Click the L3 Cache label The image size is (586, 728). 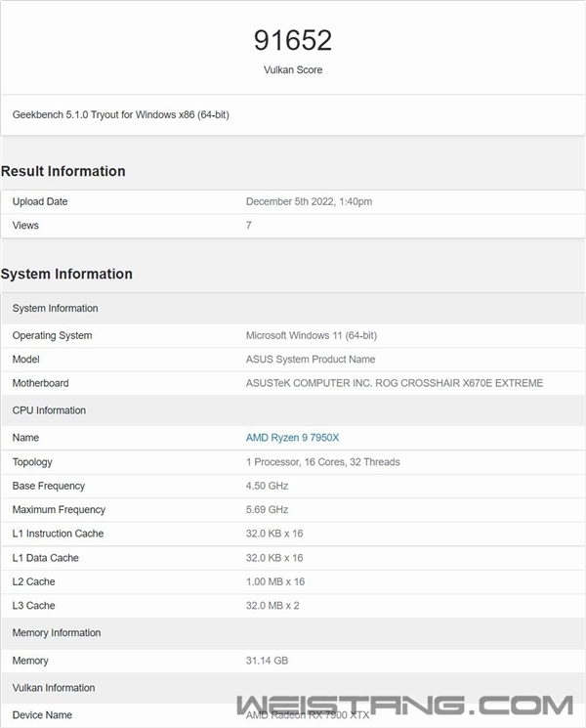[x=34, y=606]
